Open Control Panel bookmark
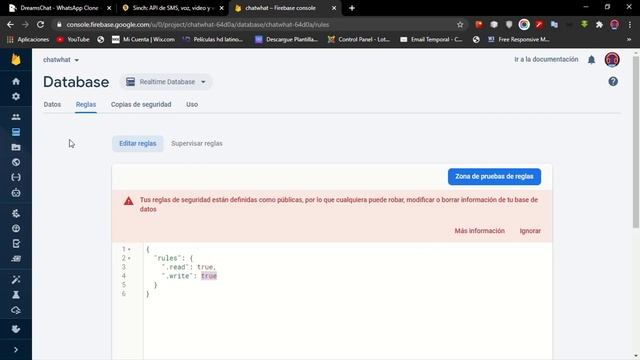 coord(358,40)
